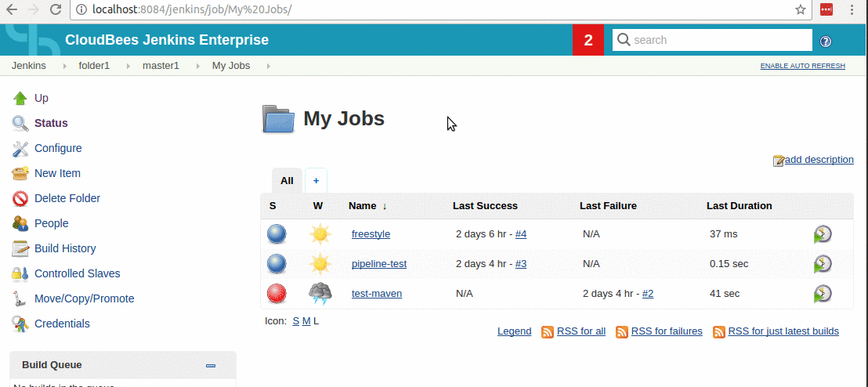Open Build History in sidebar

click(x=65, y=248)
